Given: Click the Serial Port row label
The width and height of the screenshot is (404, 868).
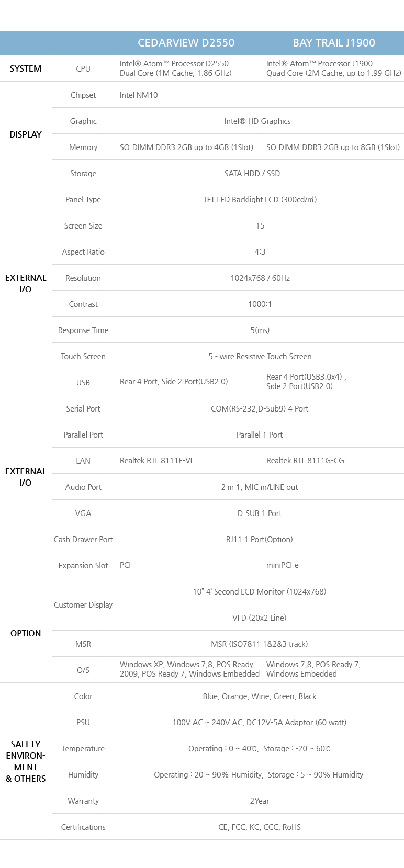Looking at the screenshot, I should point(83,408).
